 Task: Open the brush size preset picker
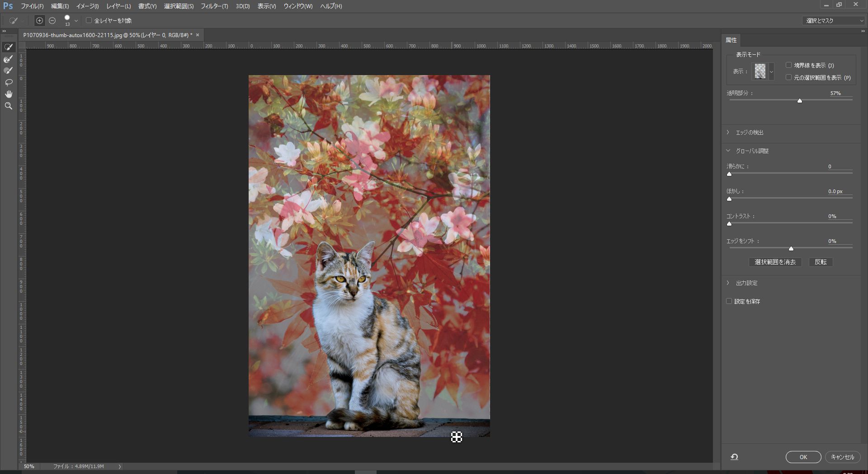[76, 21]
